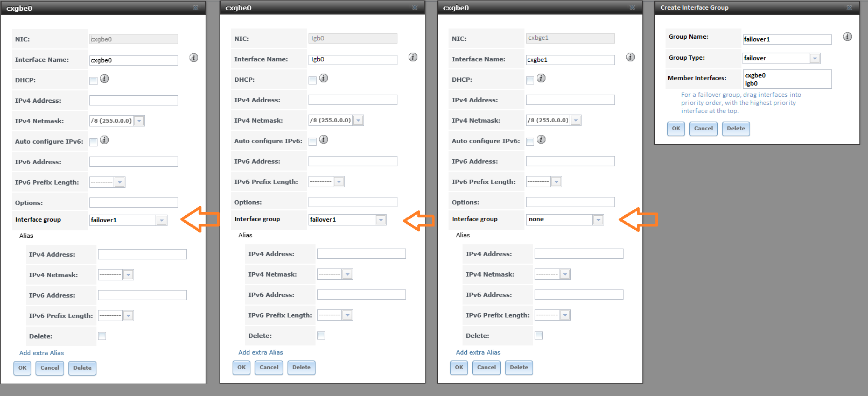Click the Options field for interface cxgbe1
Screen dimensions: 868x396
click(x=570, y=202)
